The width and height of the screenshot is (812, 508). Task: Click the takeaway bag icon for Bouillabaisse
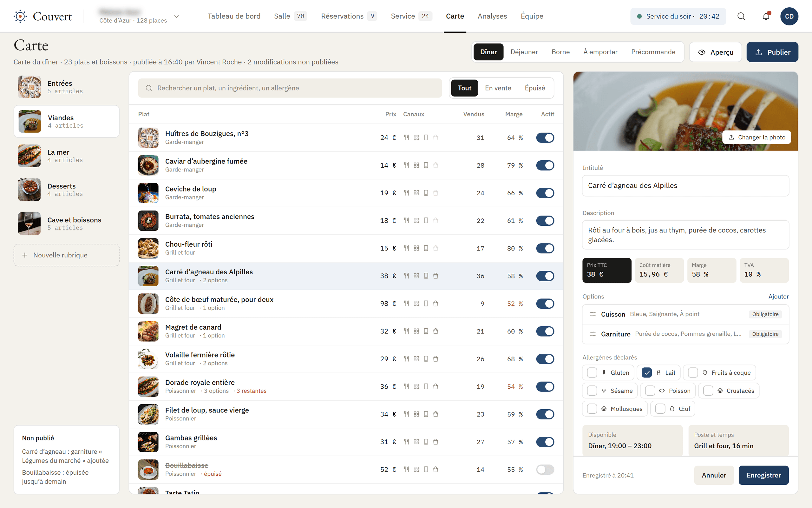click(x=435, y=469)
